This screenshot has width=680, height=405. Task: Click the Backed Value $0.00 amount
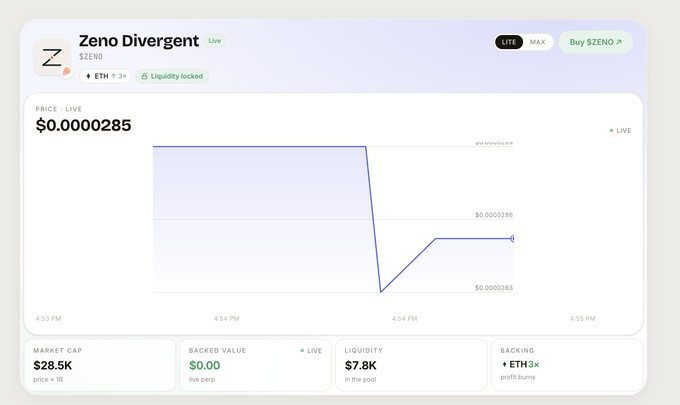pyautogui.click(x=204, y=366)
